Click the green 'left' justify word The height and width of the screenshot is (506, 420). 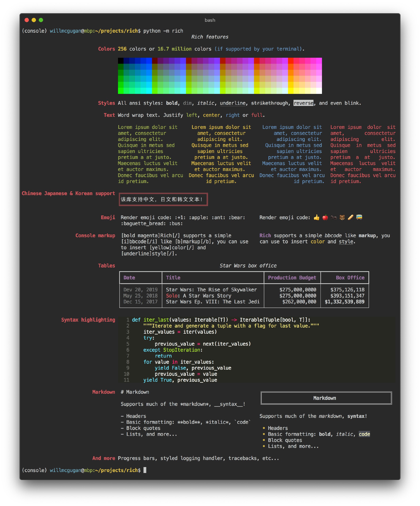coord(192,115)
